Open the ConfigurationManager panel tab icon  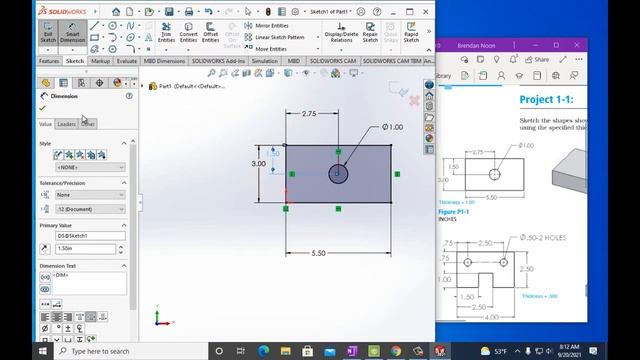pos(81,83)
